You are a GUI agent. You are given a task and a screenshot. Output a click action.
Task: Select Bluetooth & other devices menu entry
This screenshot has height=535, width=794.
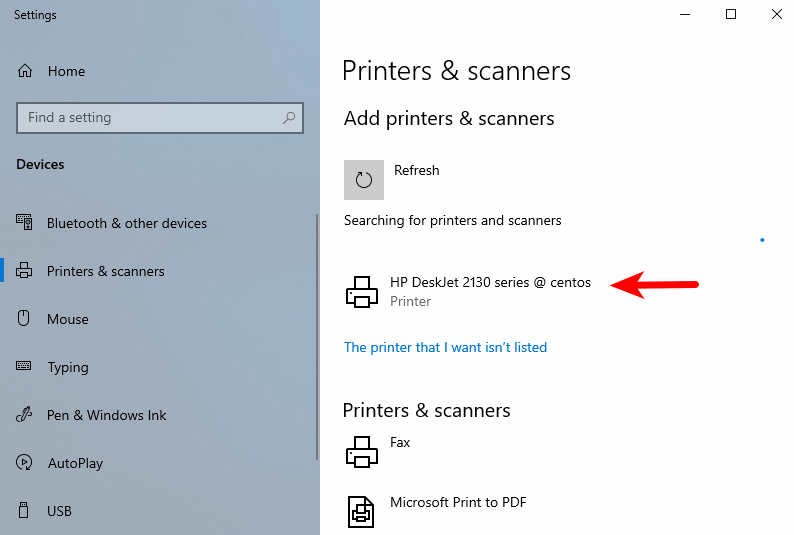coord(126,223)
